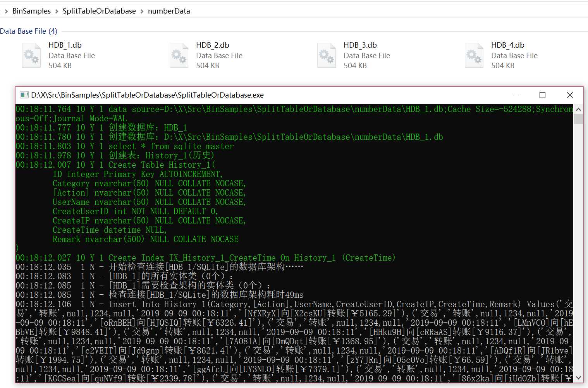This screenshot has height=388, width=588.
Task: Click '[HDB_1]的所有实体类（0个）' log line
Action: [124, 276]
